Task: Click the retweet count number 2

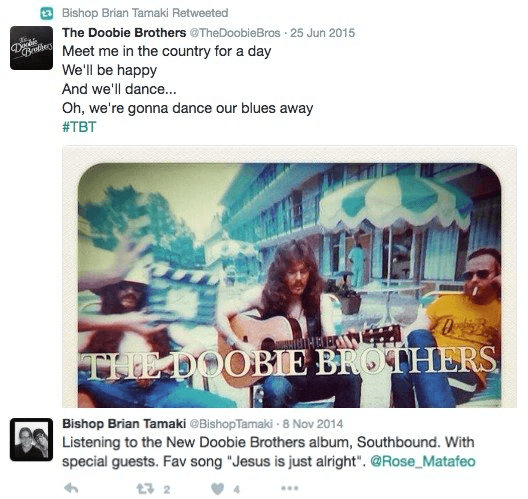Action: coord(167,489)
